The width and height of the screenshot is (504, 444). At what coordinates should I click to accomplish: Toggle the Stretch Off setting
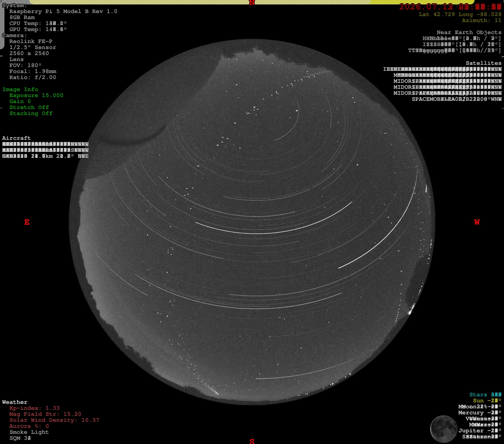coord(29,107)
